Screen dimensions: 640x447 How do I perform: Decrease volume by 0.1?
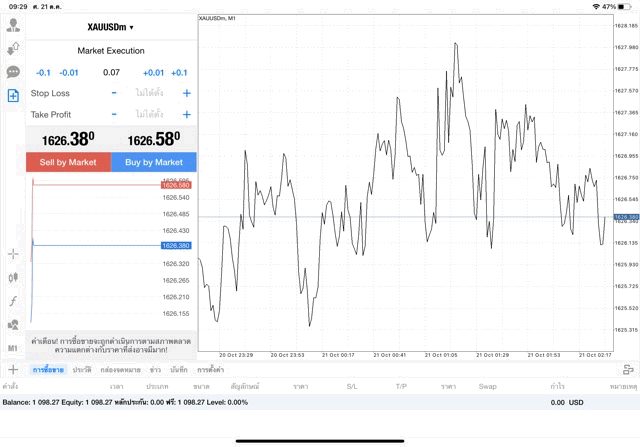point(43,72)
